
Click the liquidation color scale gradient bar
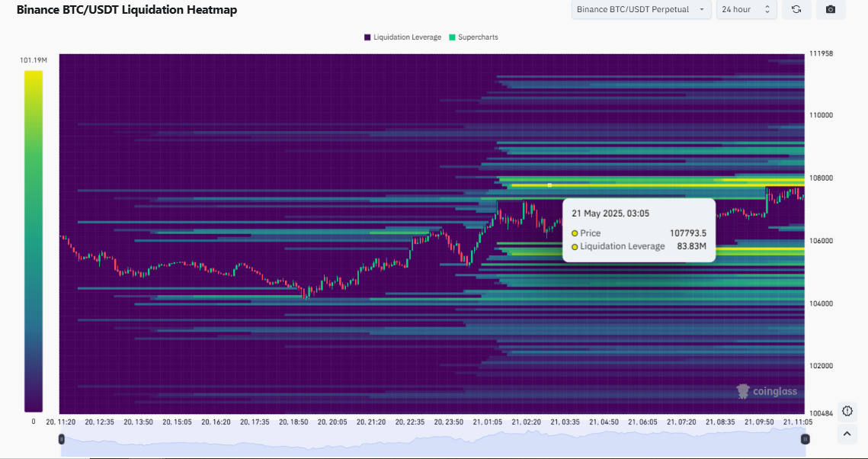pos(34,242)
